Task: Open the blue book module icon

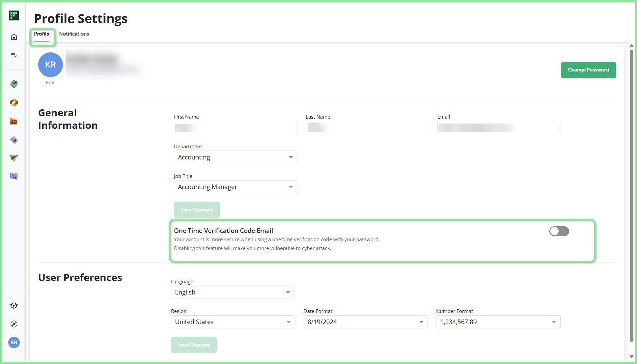Action: [14, 176]
